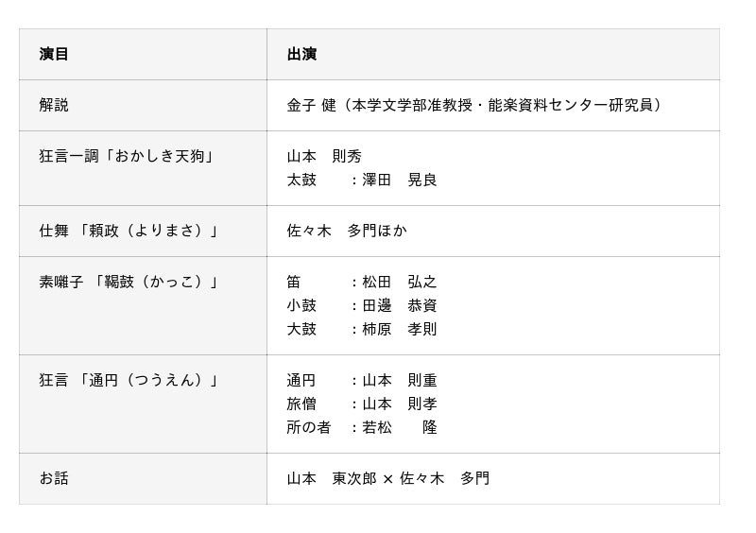Select the 狂言一調「おかしき天狗」 cell
Viewport: 756px width, 533px height.
(127, 156)
